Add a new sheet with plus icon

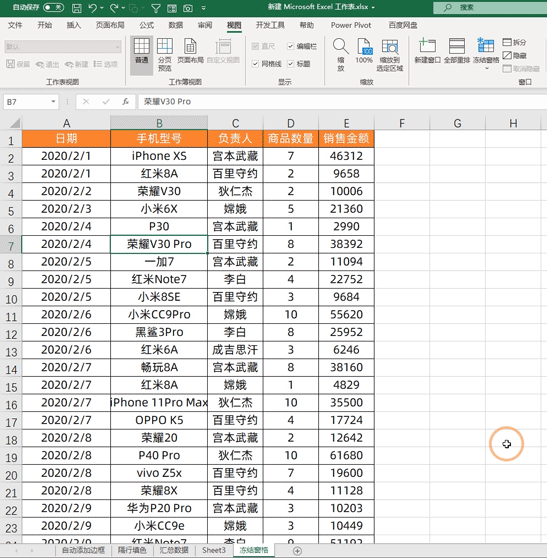click(297, 551)
